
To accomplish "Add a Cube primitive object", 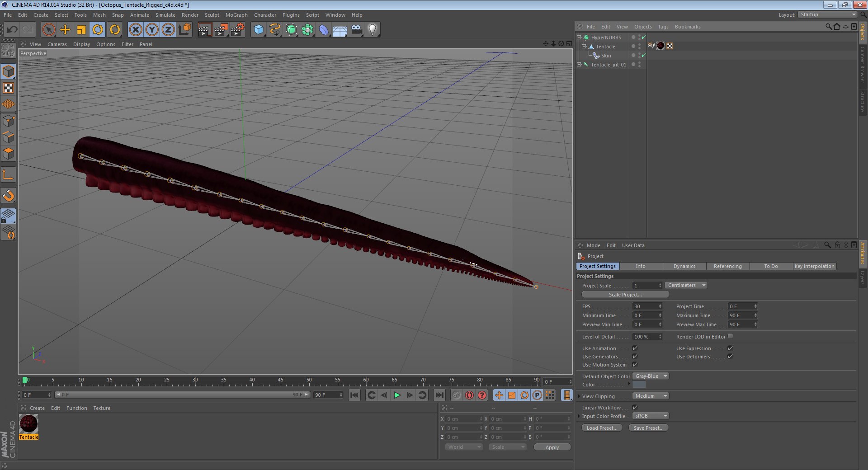I will click(x=259, y=30).
